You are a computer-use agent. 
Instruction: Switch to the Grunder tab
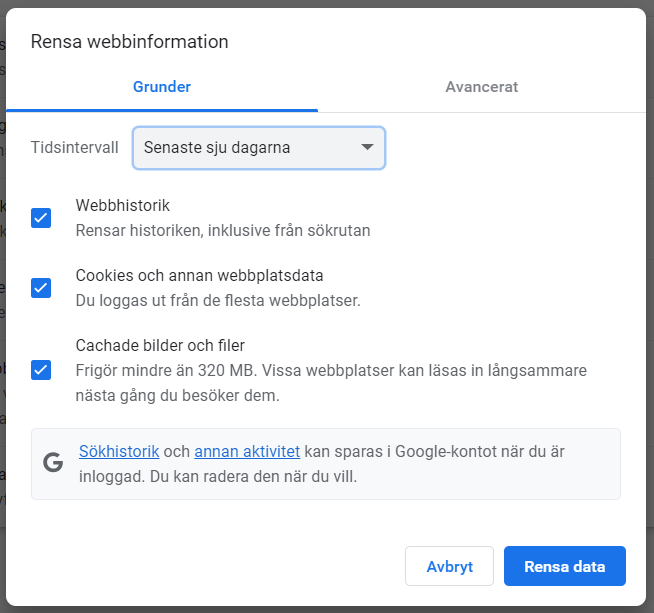point(162,87)
